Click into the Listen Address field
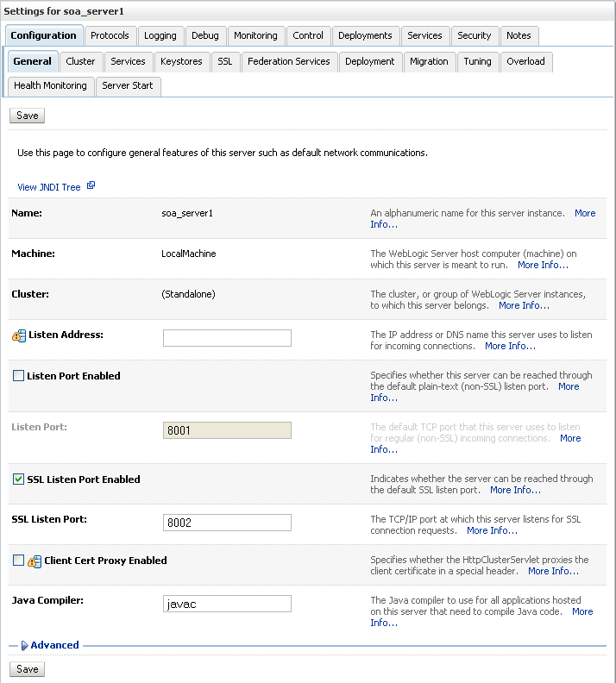 (x=227, y=338)
